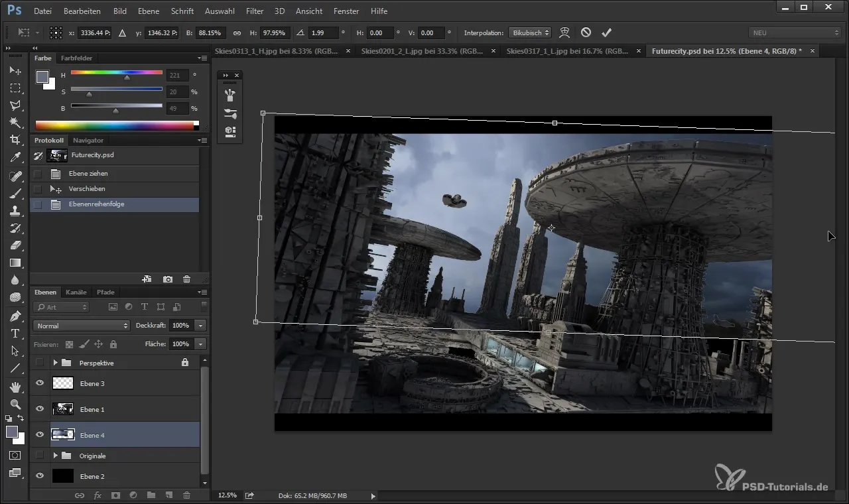Image resolution: width=849 pixels, height=504 pixels.
Task: Open the Filter menu
Action: coord(254,11)
